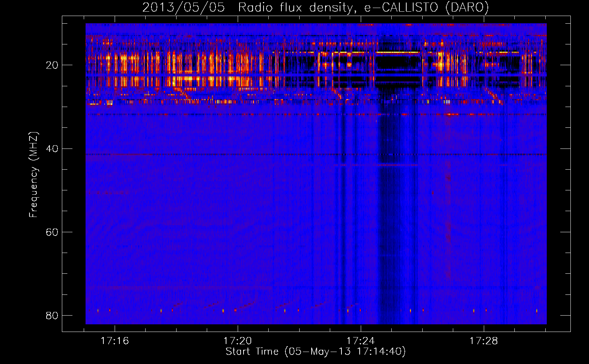Click the 40 MHz frequency tick label
This screenshot has width=589, height=364.
point(52,149)
